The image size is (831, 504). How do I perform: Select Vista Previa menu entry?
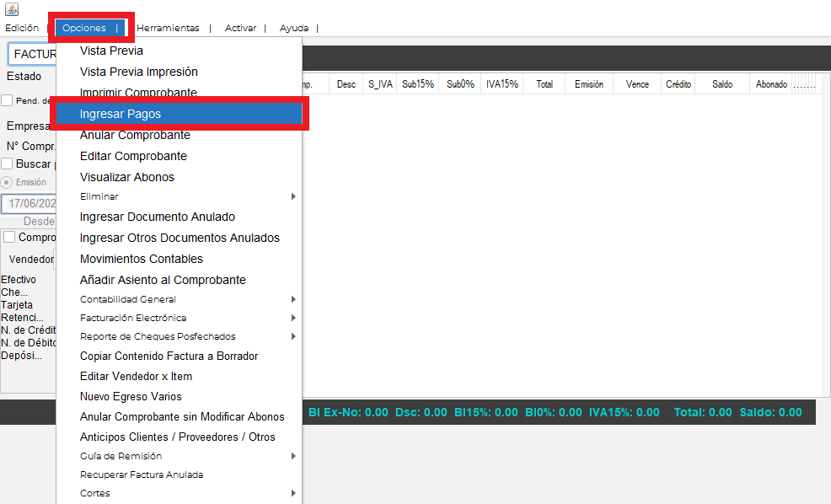coord(180,51)
